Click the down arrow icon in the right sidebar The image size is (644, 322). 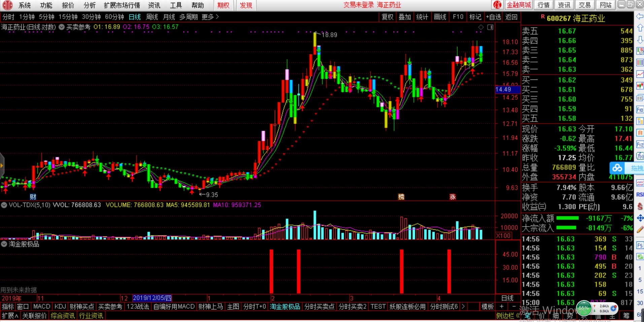640,40
